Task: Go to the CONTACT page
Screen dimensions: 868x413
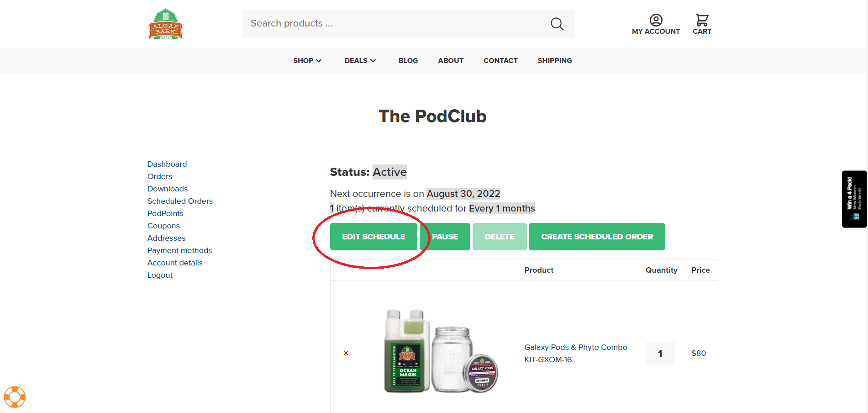Action: point(500,61)
